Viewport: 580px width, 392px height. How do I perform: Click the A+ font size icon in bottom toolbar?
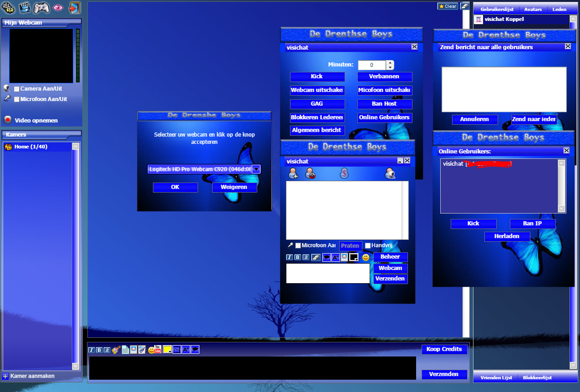(x=186, y=350)
